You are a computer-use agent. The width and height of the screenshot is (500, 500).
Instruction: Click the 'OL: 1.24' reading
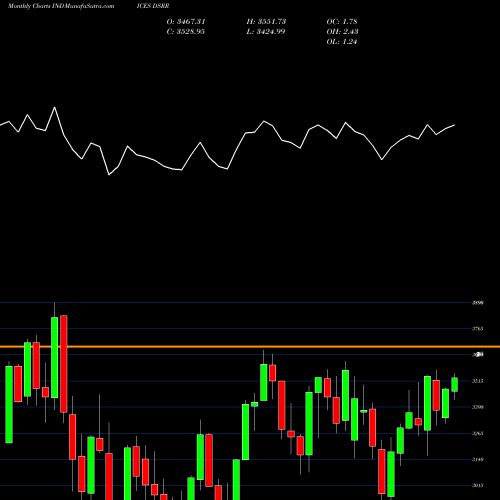pyautogui.click(x=342, y=42)
